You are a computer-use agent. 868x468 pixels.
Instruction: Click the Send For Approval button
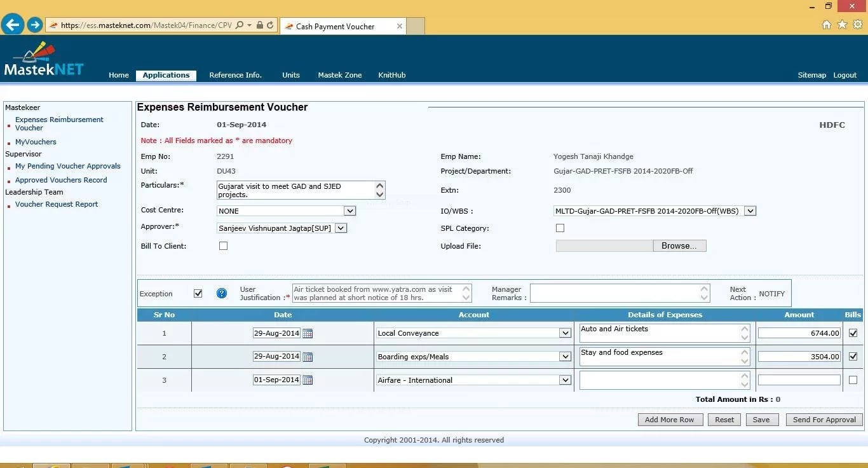click(x=824, y=420)
